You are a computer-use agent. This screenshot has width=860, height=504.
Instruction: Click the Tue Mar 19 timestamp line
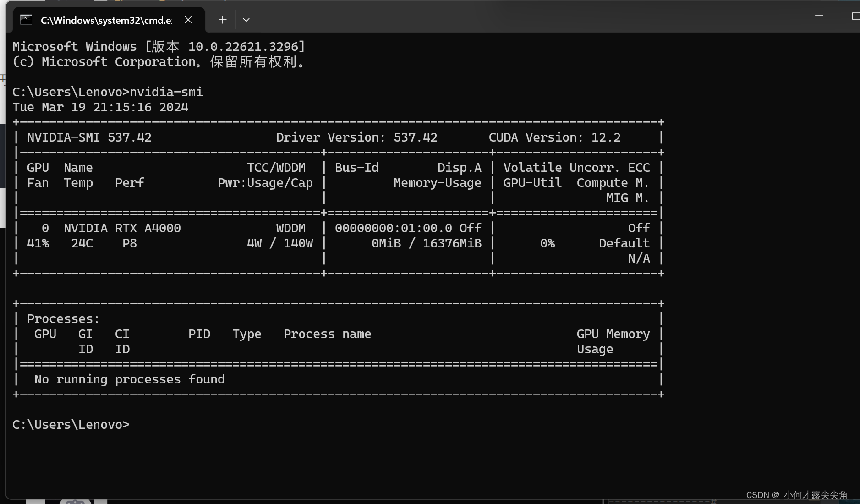pos(100,107)
